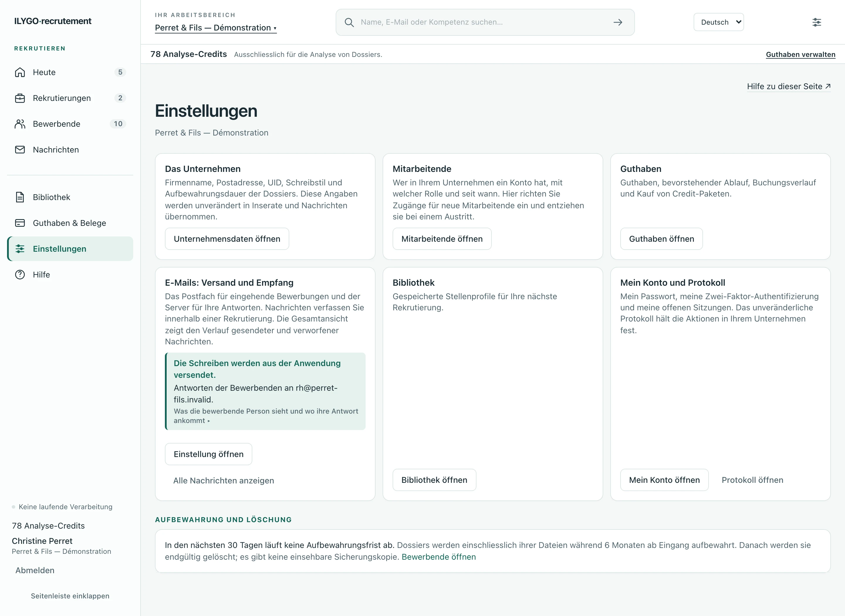This screenshot has width=845, height=616.
Task: Select Einstellungen in the sidebar menu
Action: (70, 249)
